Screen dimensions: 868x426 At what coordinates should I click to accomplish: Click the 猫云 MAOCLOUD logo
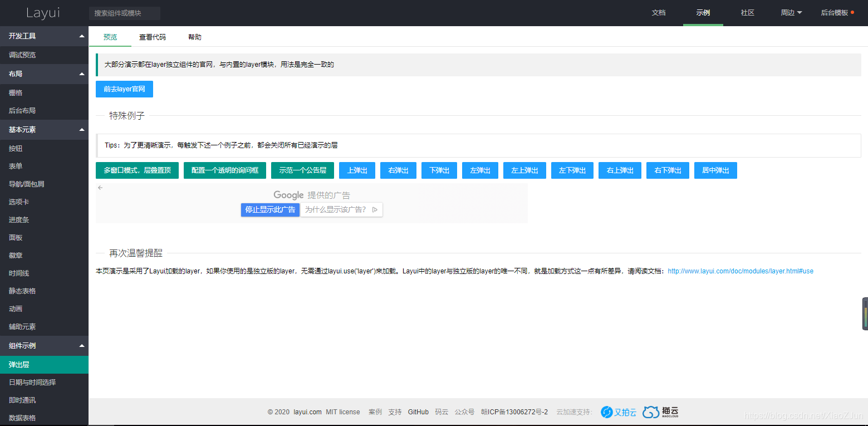(x=661, y=412)
